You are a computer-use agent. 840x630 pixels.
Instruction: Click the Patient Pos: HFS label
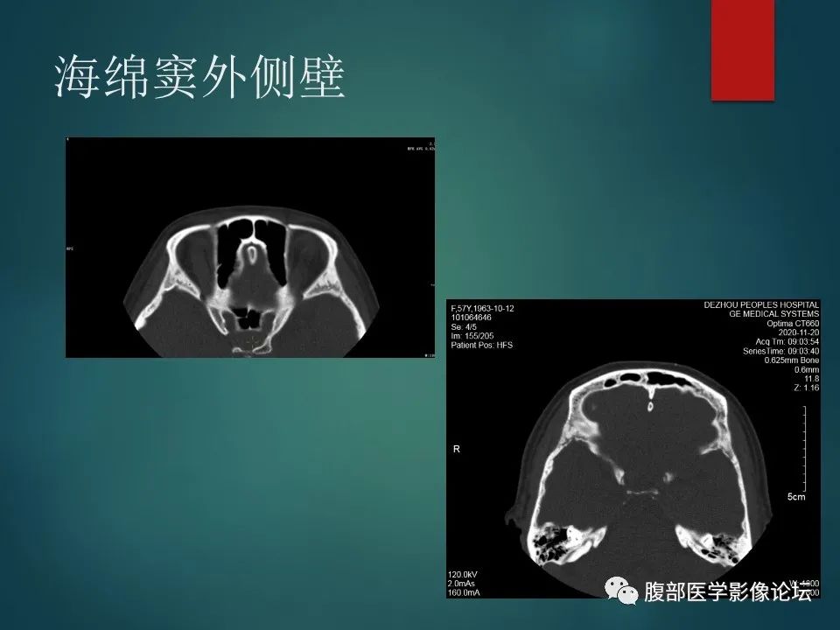[481, 345]
